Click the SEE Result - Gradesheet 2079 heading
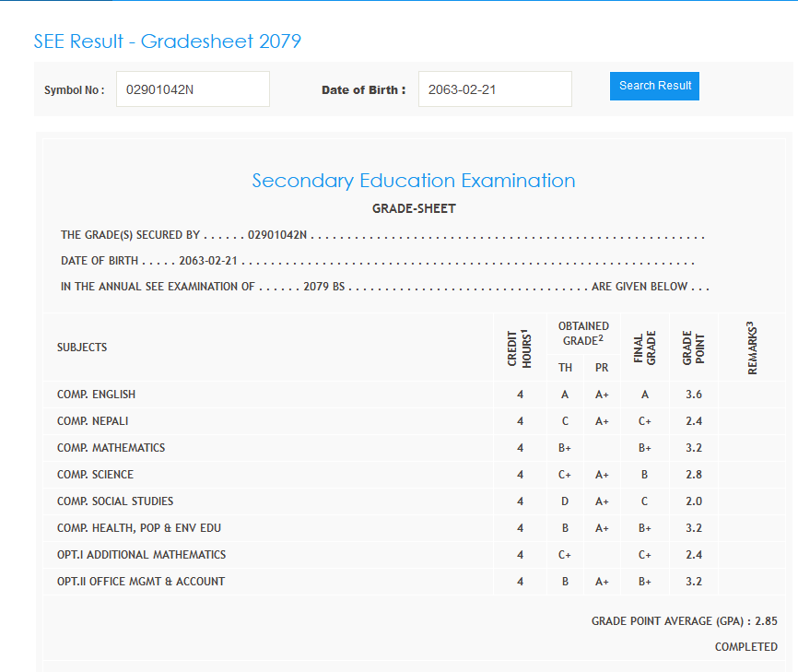The image size is (798, 672). [x=168, y=41]
